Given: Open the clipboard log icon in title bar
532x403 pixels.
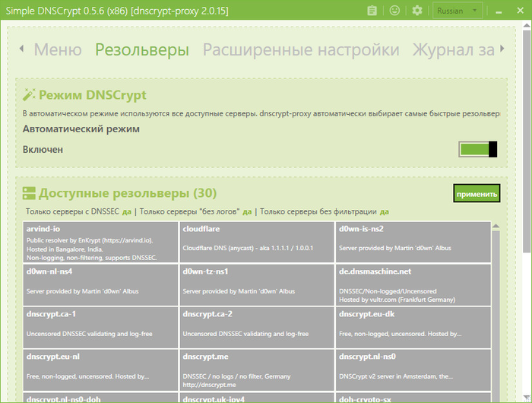Looking at the screenshot, I should pyautogui.click(x=372, y=11).
